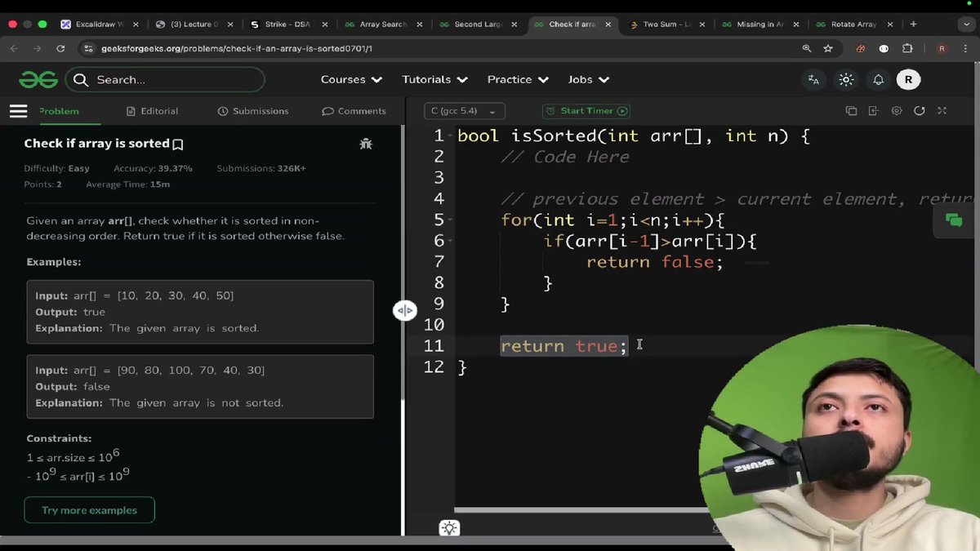Start the timer with the Start Timer button

586,110
